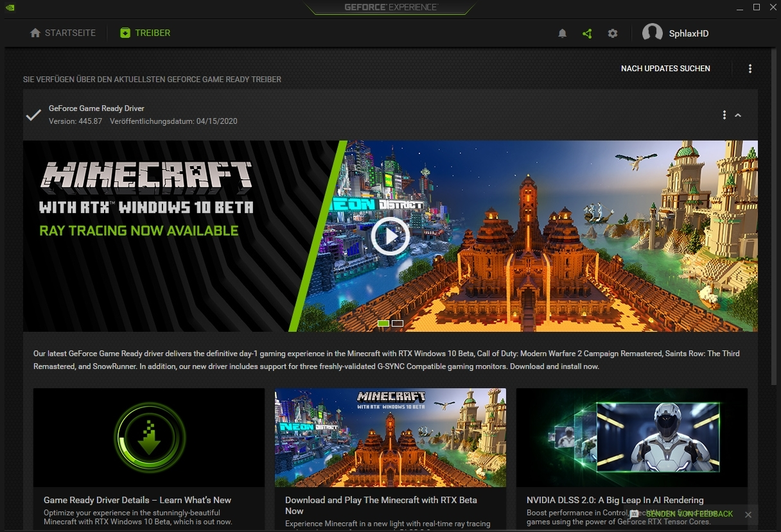Click the Version: 445.87 text
The height and width of the screenshot is (532, 781).
pos(76,121)
